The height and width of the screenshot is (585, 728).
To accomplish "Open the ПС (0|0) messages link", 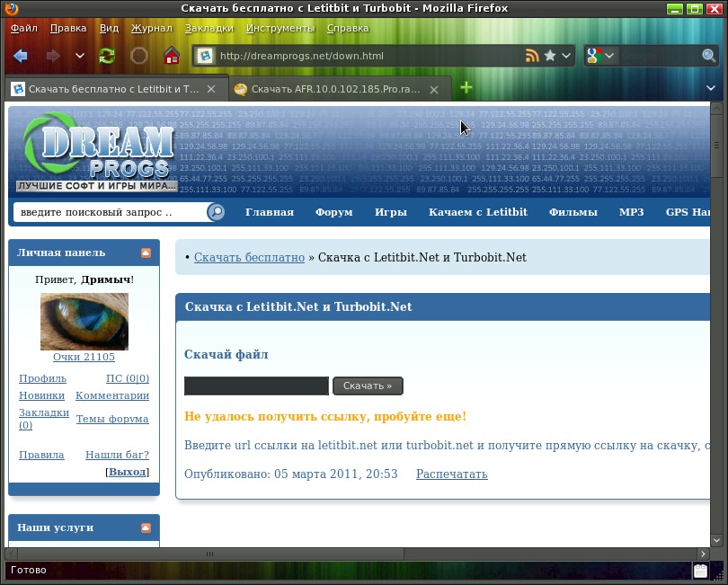I will point(128,378).
